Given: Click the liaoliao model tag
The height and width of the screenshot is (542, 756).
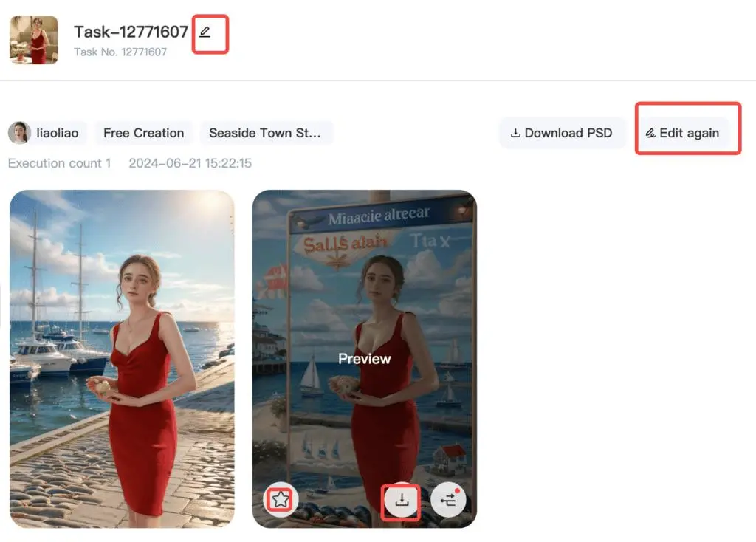Looking at the screenshot, I should (x=47, y=133).
